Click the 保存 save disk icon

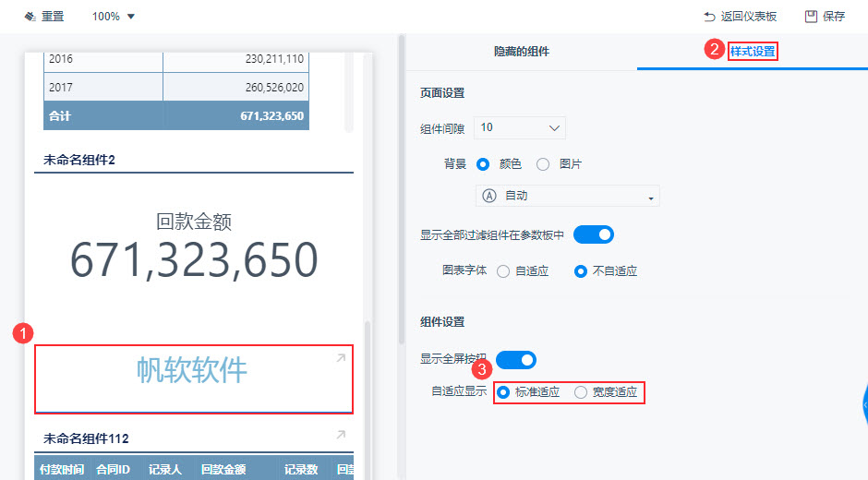click(x=811, y=17)
